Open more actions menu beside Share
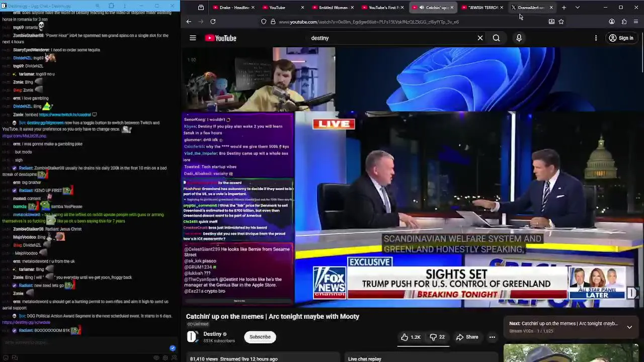This screenshot has height=362, width=644. [492, 337]
